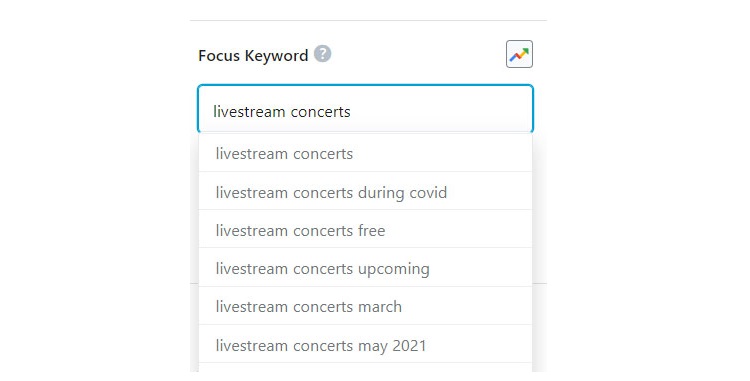Click the word "free" in the suggestions
Screen dimensions: 750x381
pos(372,230)
